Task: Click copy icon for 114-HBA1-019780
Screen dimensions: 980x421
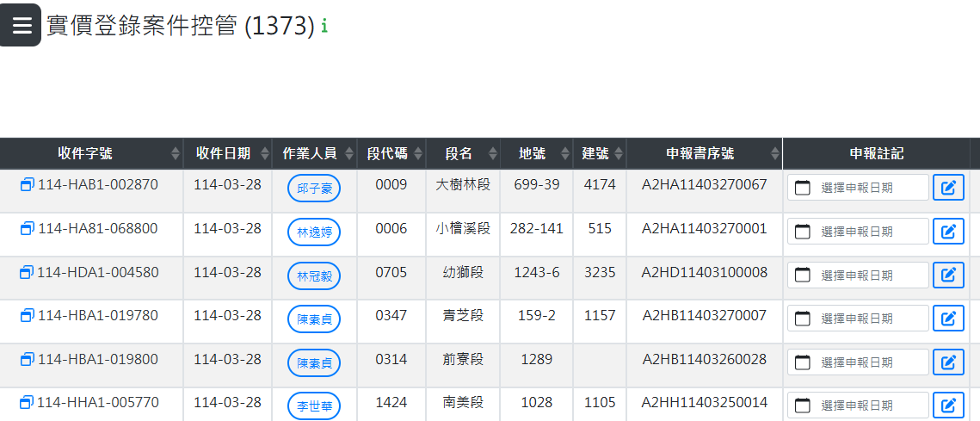Action: click(x=27, y=315)
